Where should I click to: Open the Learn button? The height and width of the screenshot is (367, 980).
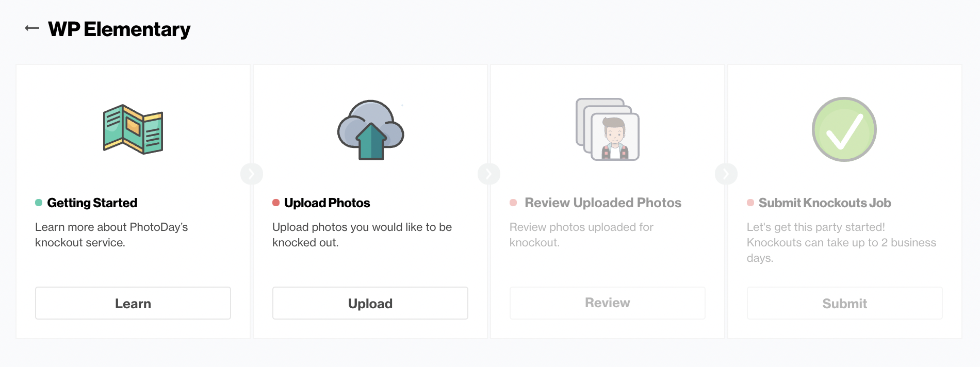[133, 303]
